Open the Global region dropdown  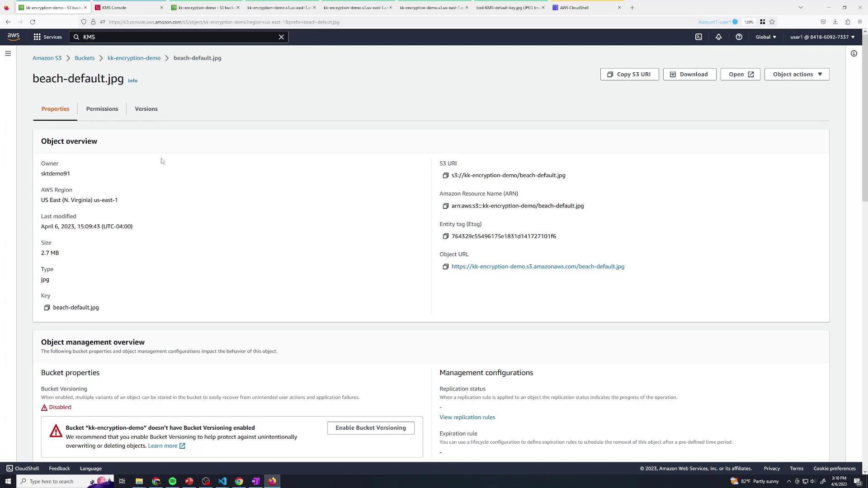(x=765, y=37)
